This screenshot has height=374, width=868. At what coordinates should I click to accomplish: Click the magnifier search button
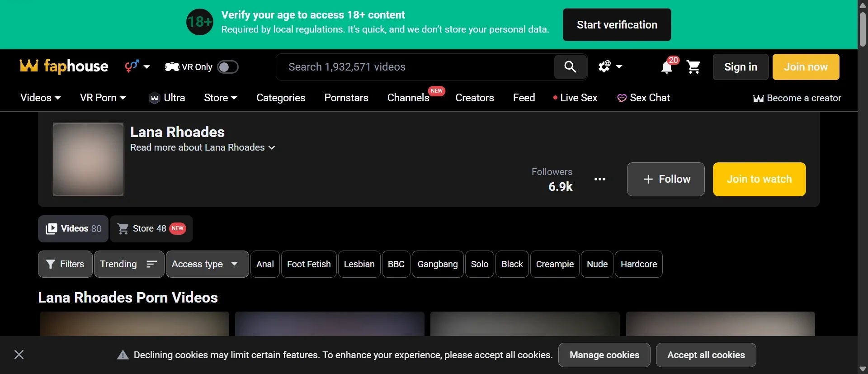[x=571, y=67]
